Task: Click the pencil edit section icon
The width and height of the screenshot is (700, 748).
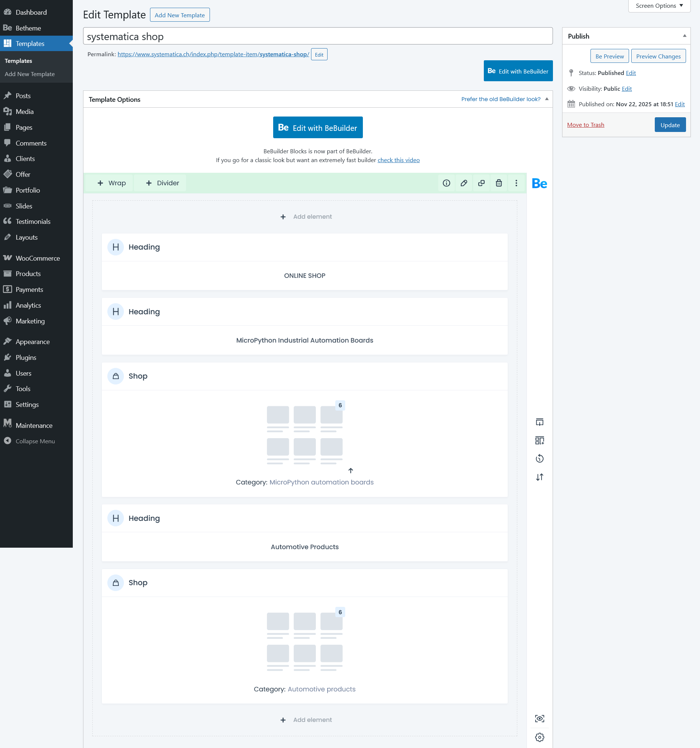Action: click(x=464, y=183)
